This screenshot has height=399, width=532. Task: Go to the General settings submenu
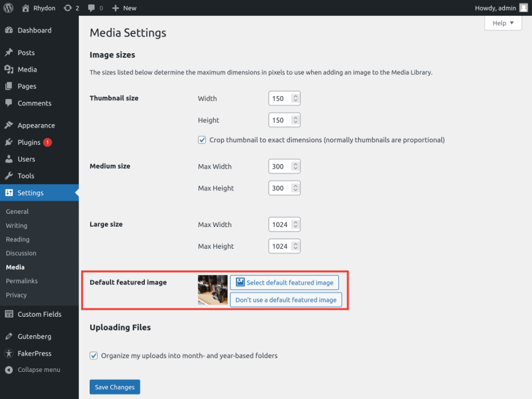click(17, 212)
